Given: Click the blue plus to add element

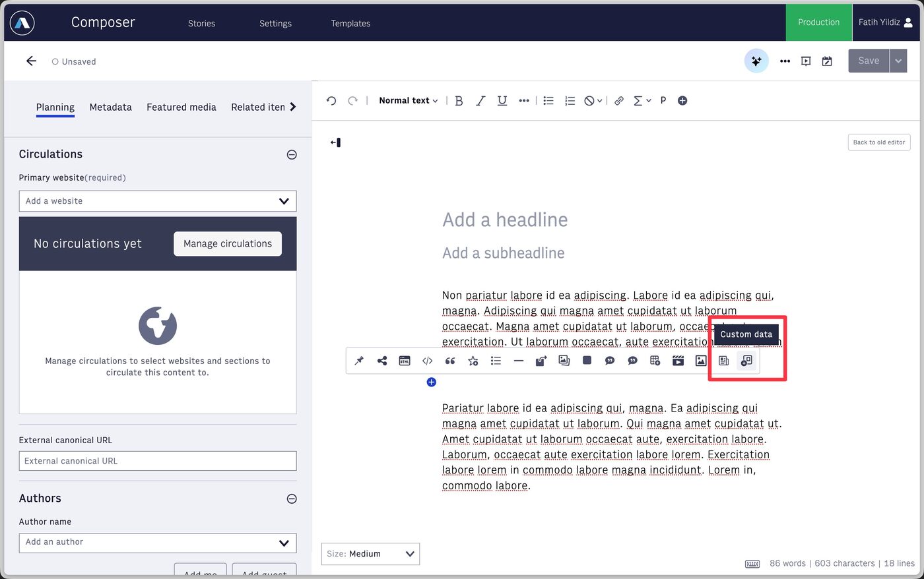Looking at the screenshot, I should click(x=432, y=382).
